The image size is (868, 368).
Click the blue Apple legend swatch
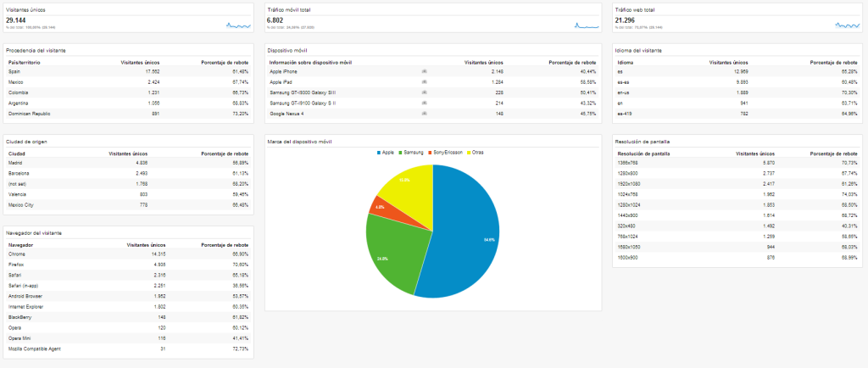[x=379, y=152]
